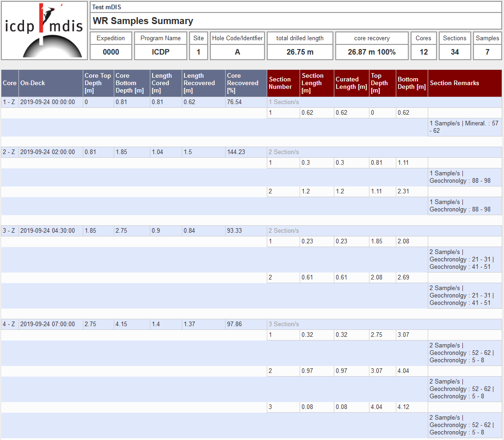Click the WR Samples Summary title
Image resolution: width=504 pixels, height=440 pixels.
pyautogui.click(x=143, y=21)
